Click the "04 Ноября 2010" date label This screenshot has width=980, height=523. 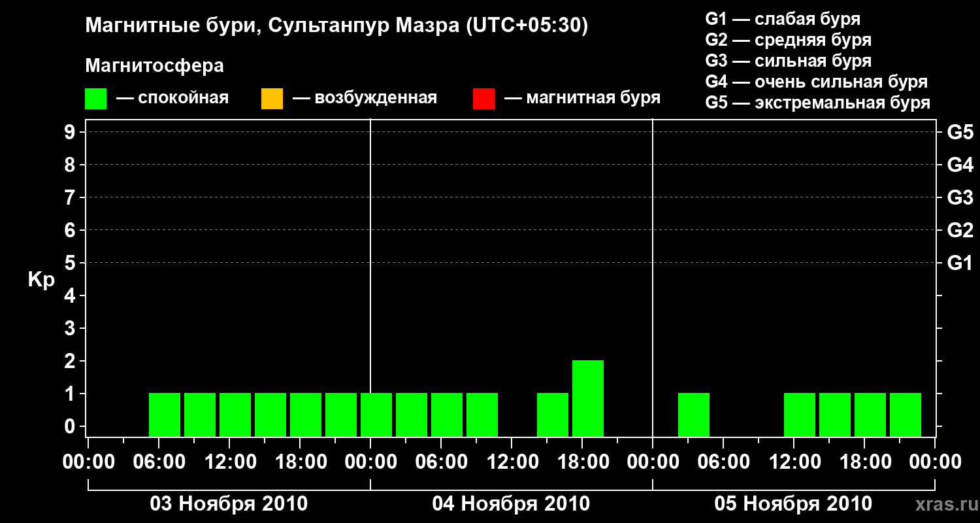click(x=511, y=503)
